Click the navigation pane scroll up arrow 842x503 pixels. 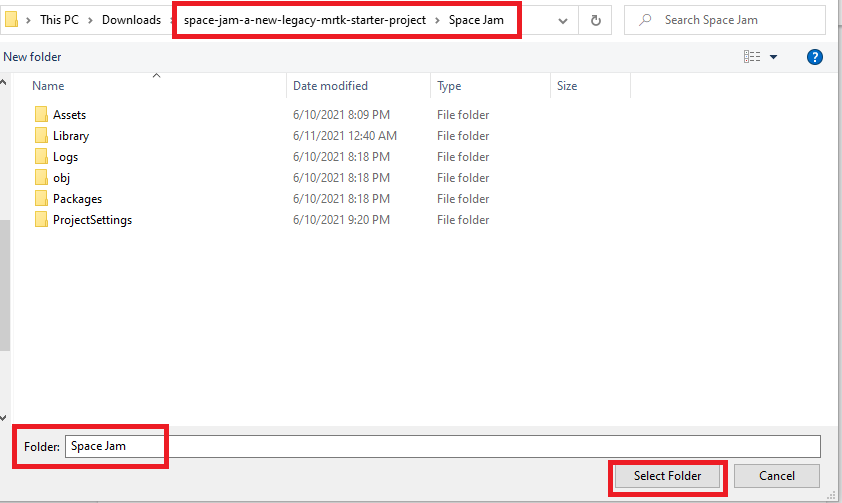[3, 82]
